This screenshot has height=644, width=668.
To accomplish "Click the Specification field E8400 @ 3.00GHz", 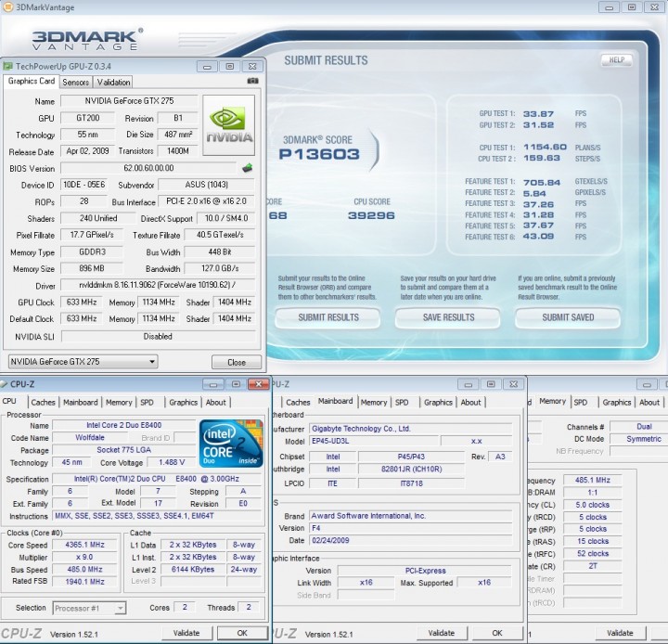I will click(x=157, y=479).
